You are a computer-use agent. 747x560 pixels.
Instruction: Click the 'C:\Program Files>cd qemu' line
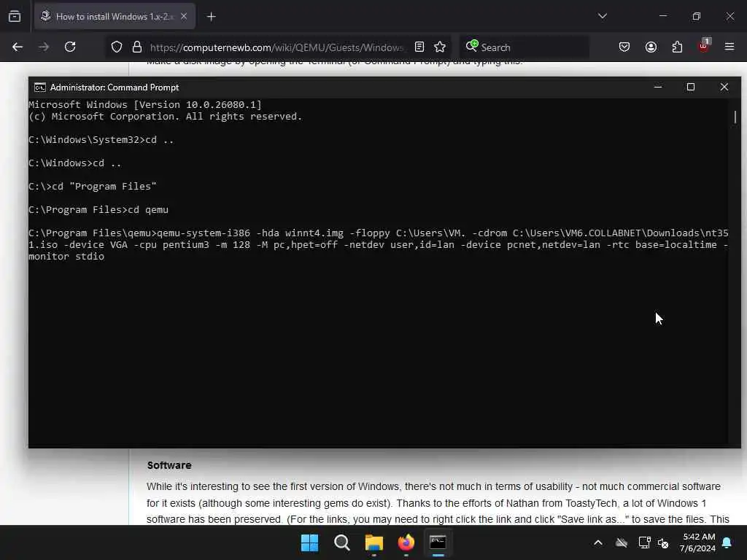point(98,210)
